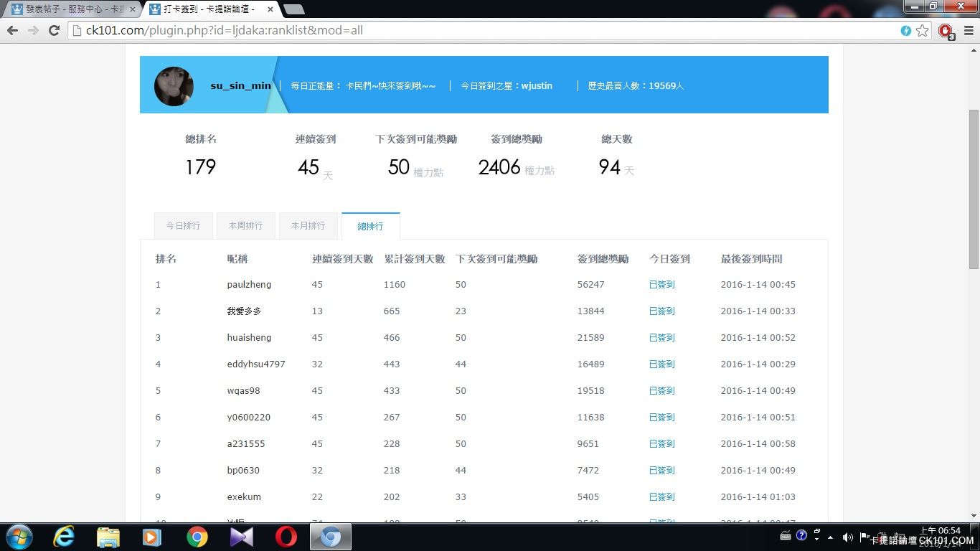This screenshot has width=980, height=551.
Task: Bookmark this page with the star icon
Action: (x=923, y=30)
